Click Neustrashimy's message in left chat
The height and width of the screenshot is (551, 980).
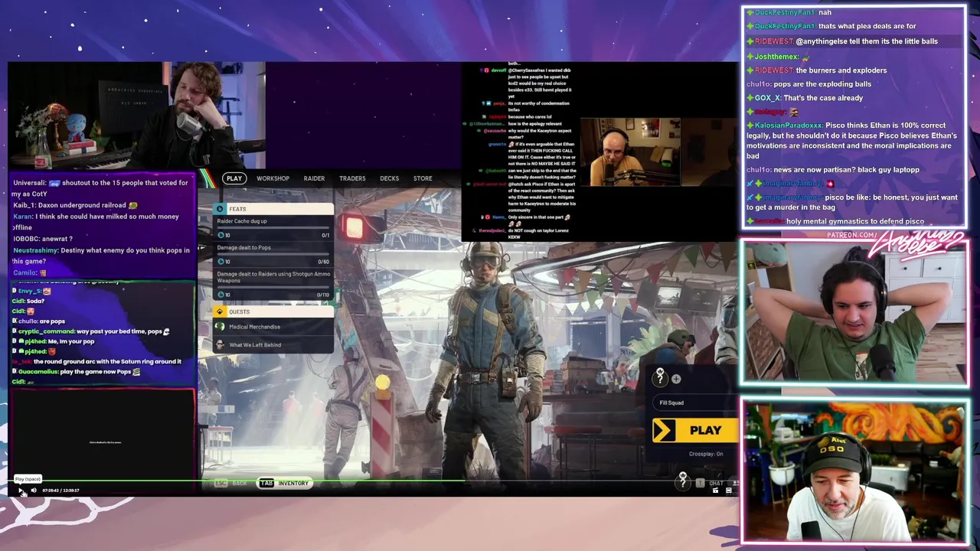[100, 256]
